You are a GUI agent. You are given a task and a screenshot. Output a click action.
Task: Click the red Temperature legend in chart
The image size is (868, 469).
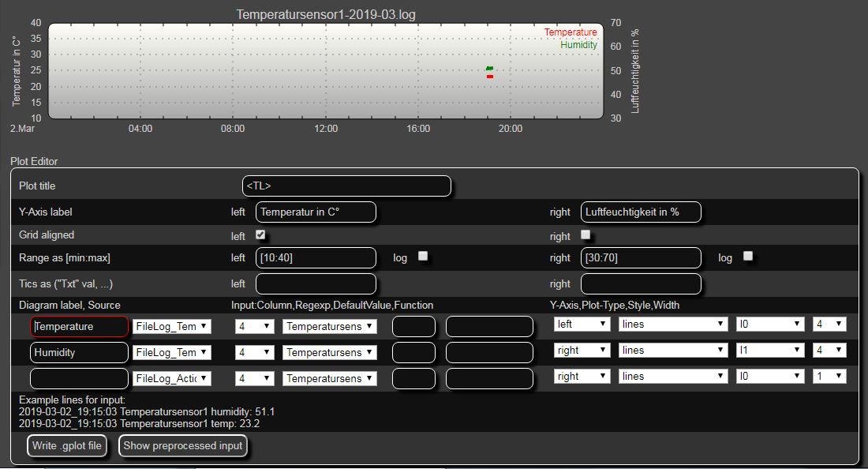571,32
